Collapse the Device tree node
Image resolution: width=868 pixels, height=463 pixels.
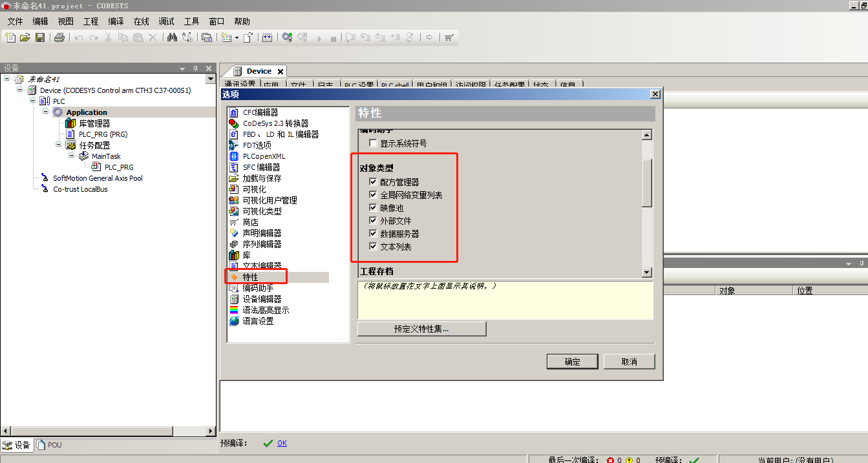tap(20, 90)
